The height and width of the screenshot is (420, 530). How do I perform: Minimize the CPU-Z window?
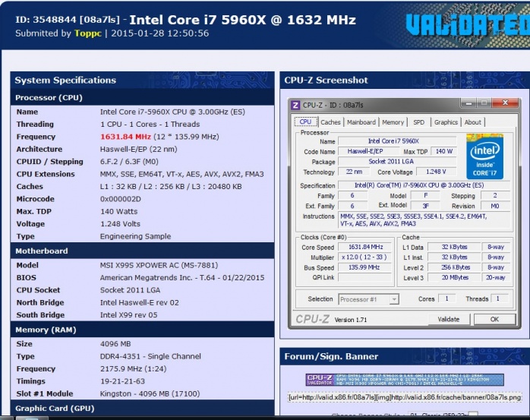tap(468, 103)
